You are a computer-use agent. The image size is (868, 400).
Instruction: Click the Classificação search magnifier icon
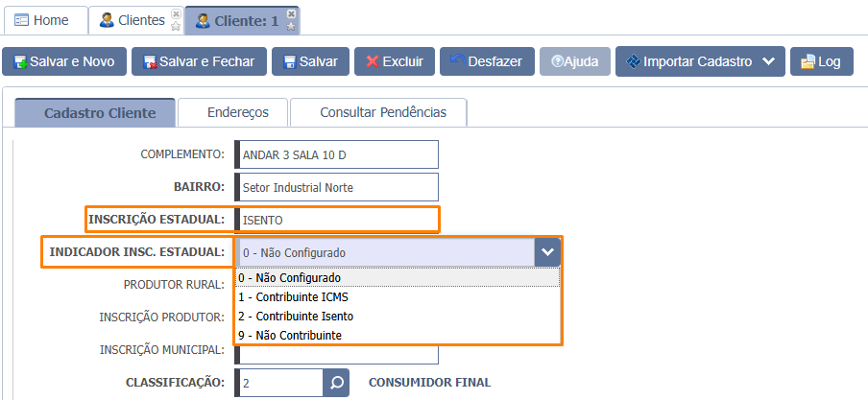click(337, 383)
